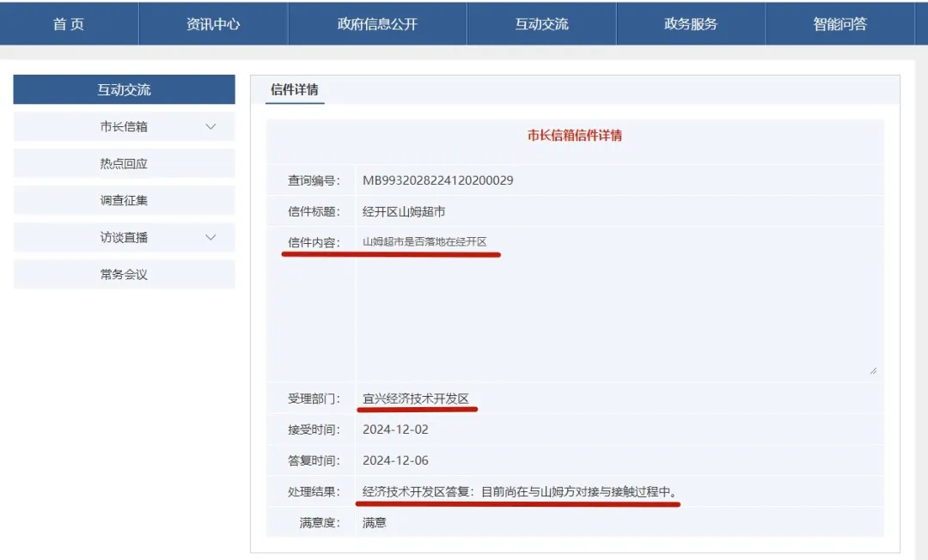Click the 查询编号 value MB9932028224120200029

pyautogui.click(x=438, y=180)
